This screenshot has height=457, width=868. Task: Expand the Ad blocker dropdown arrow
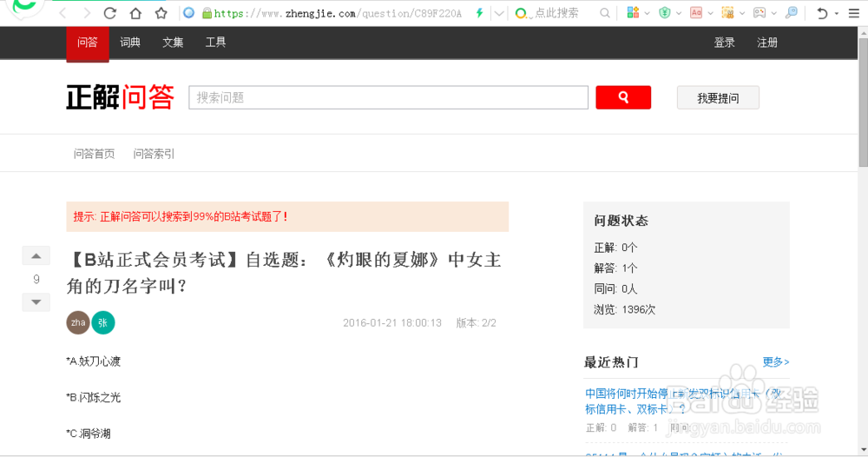tap(710, 13)
